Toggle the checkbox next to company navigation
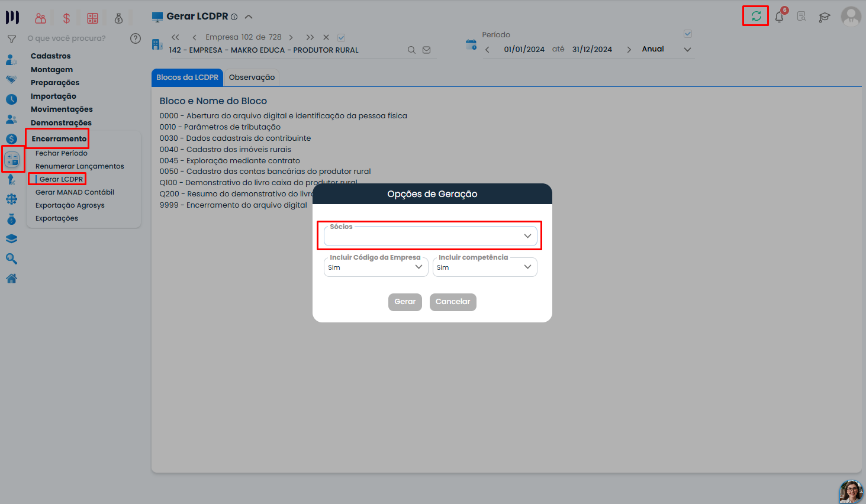The image size is (866, 504). [x=341, y=38]
